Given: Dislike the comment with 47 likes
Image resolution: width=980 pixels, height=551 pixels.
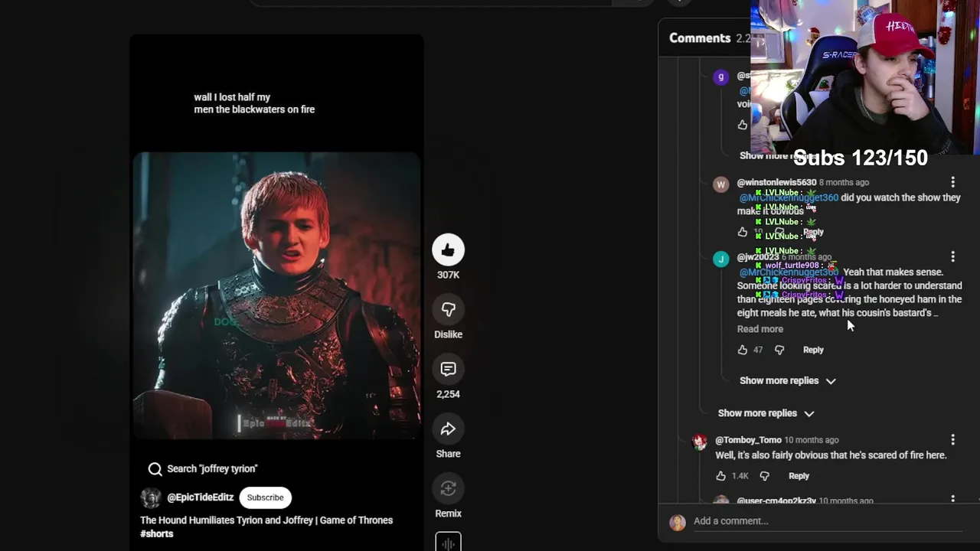Looking at the screenshot, I should pos(779,350).
